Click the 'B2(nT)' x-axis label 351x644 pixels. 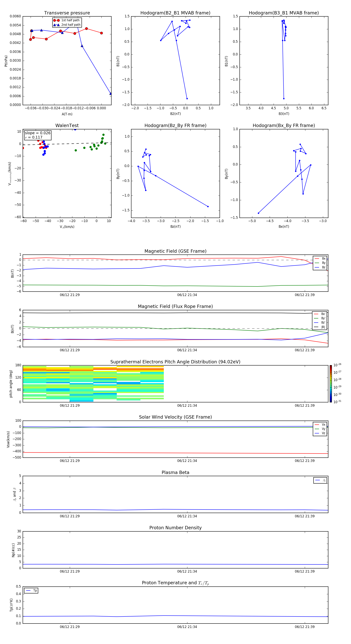(x=175, y=114)
